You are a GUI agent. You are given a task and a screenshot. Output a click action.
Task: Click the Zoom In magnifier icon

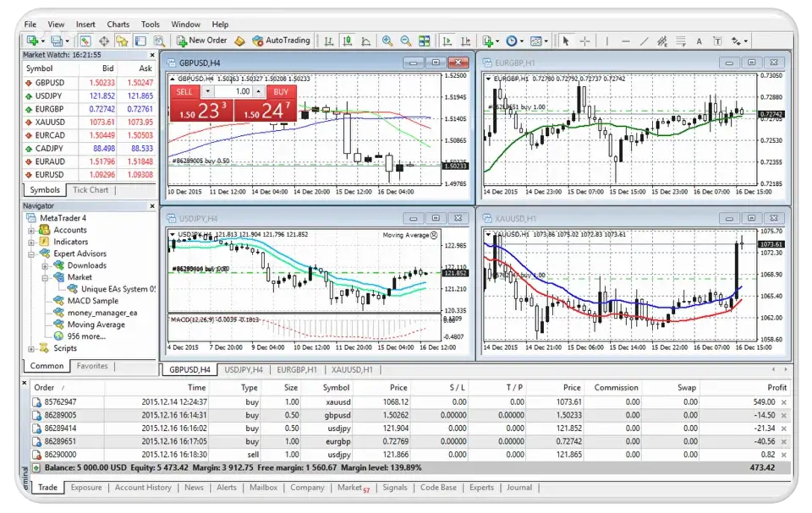387,41
